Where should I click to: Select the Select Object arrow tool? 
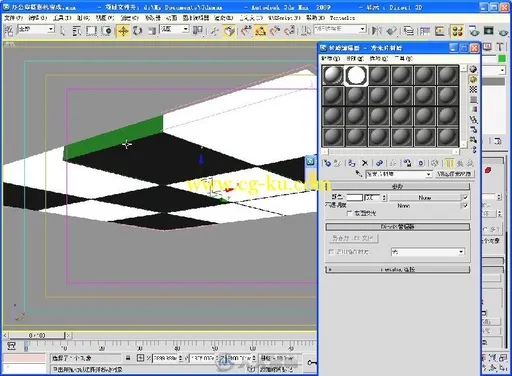62,31
